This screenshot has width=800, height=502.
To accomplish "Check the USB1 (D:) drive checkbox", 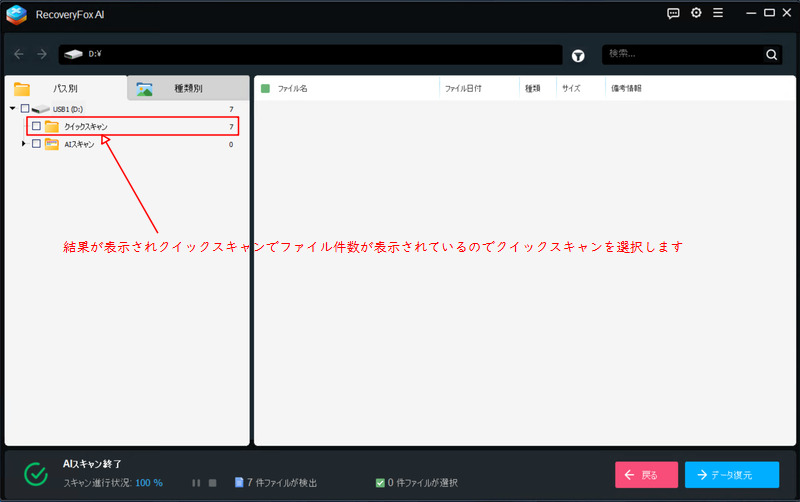I will 25,108.
